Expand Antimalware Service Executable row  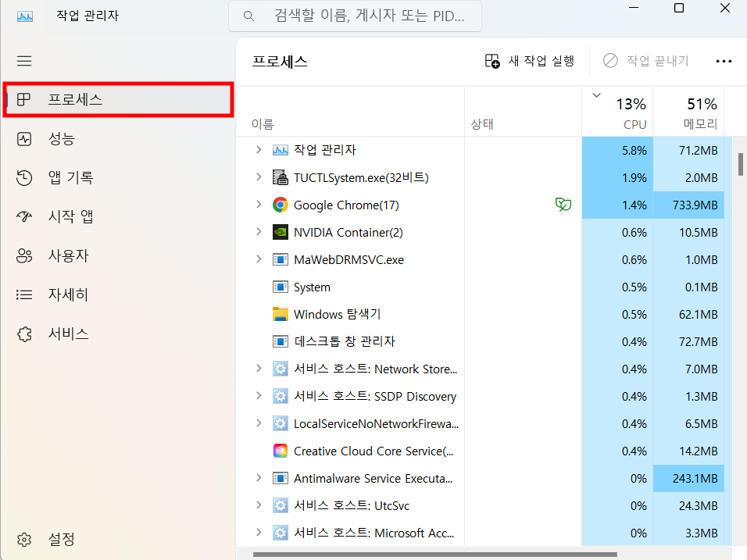click(259, 478)
